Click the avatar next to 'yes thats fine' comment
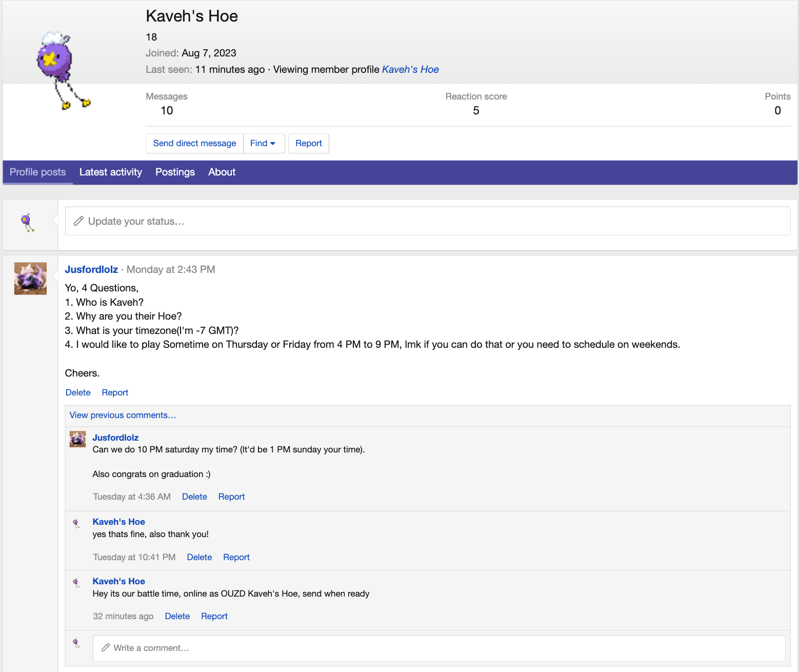 pos(76,524)
